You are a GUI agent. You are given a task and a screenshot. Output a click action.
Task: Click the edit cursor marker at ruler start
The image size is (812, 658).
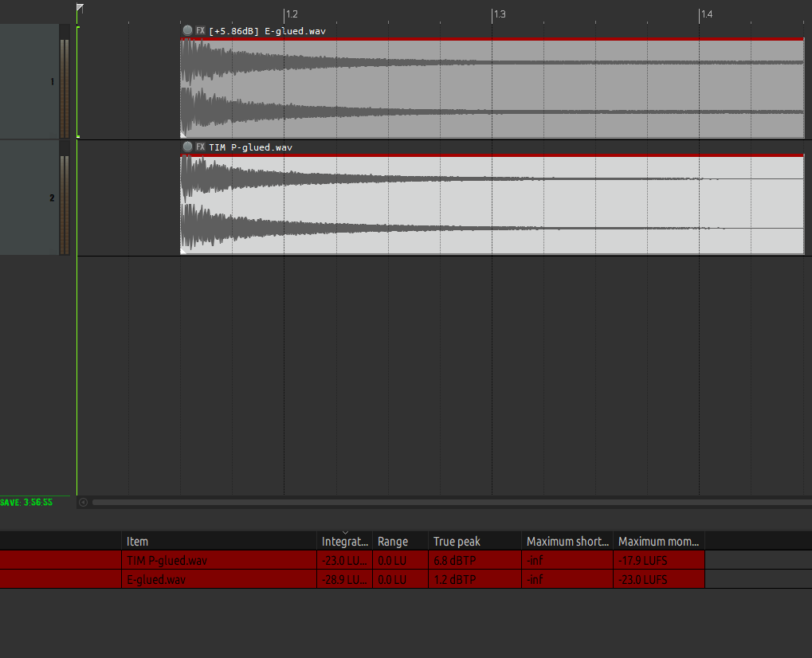tap(80, 8)
